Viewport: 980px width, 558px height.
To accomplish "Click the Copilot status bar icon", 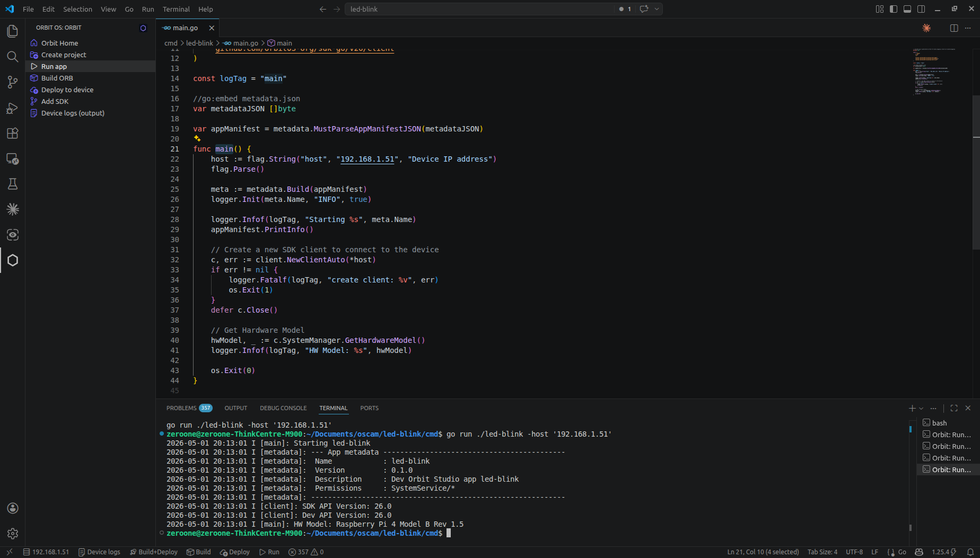I will tap(919, 552).
